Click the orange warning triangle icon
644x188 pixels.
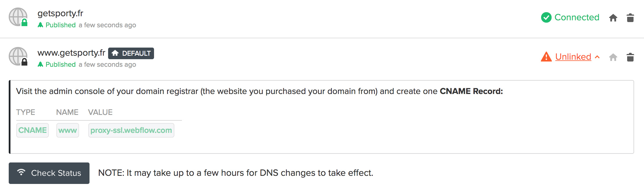(x=546, y=57)
